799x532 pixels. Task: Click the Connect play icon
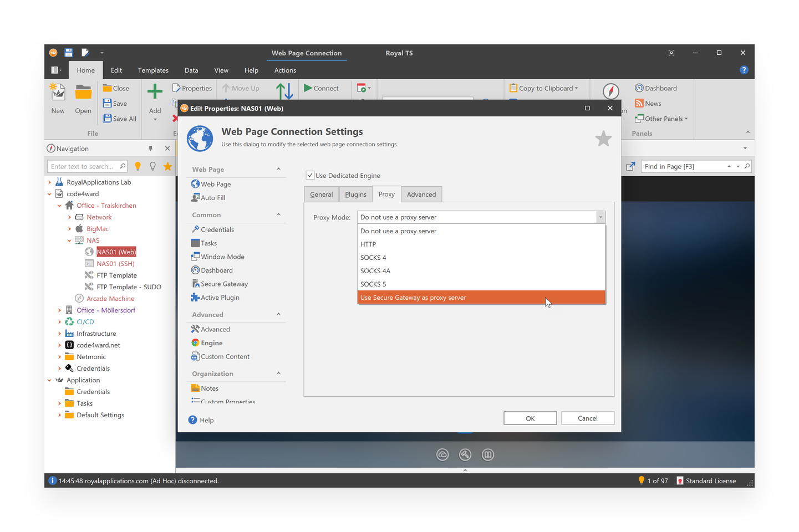click(308, 88)
